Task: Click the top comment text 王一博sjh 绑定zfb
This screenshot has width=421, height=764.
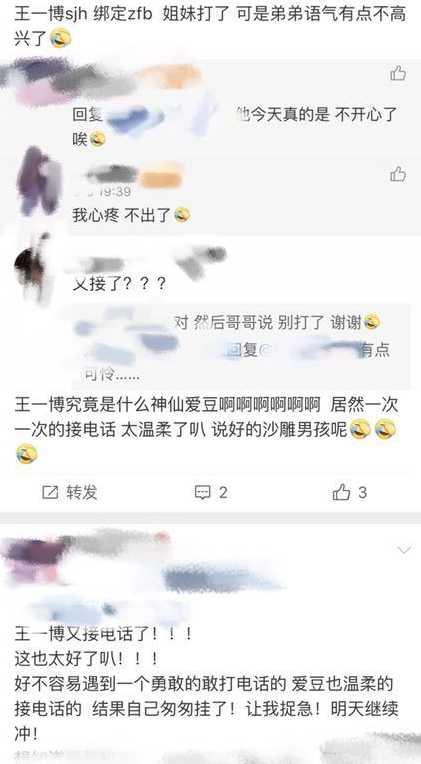Action: pyautogui.click(x=210, y=26)
